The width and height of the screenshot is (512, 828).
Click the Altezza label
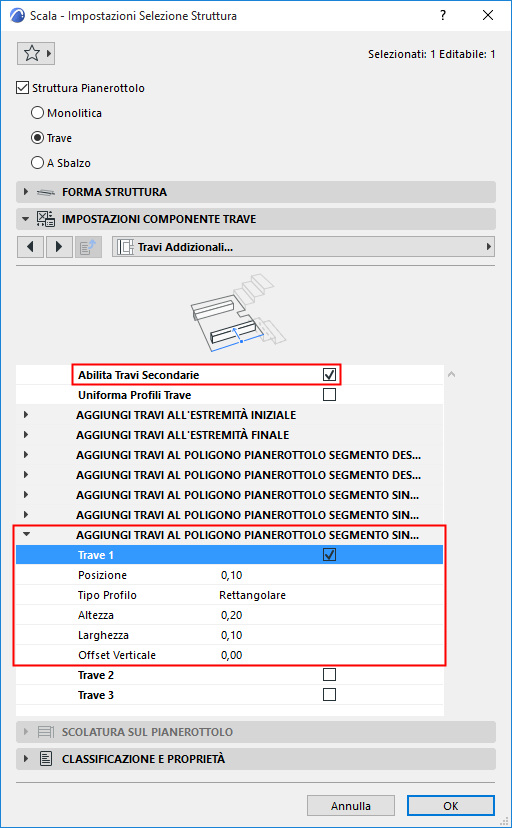[96, 615]
